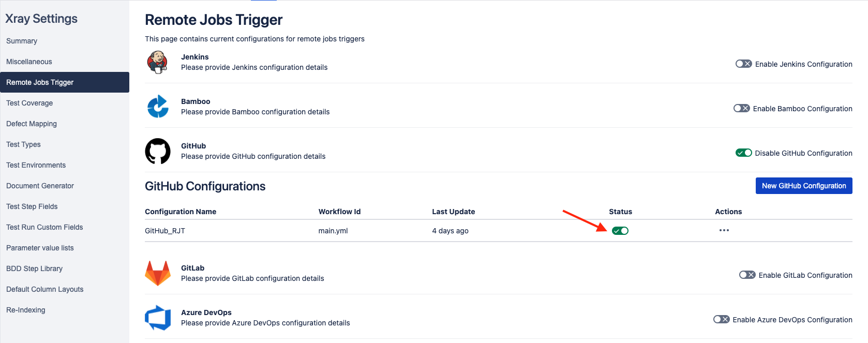Screen dimensions: 868x343
Task: Disable GitHub Configuration toggle
Action: [743, 153]
